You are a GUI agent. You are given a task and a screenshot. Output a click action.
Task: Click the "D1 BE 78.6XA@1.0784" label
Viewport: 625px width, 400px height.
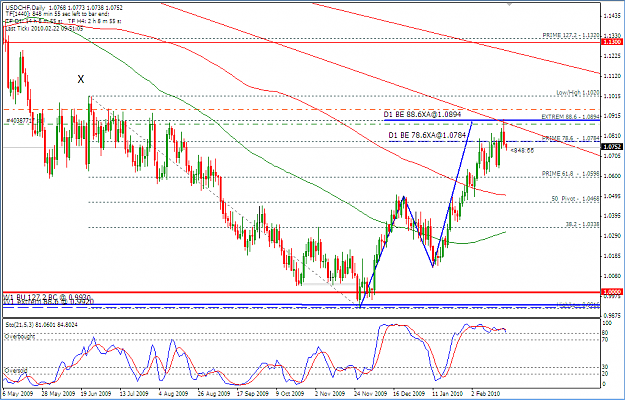[427, 135]
